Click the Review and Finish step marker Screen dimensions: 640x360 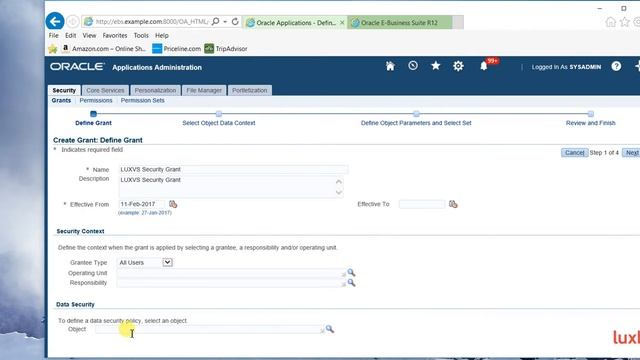pos(591,114)
